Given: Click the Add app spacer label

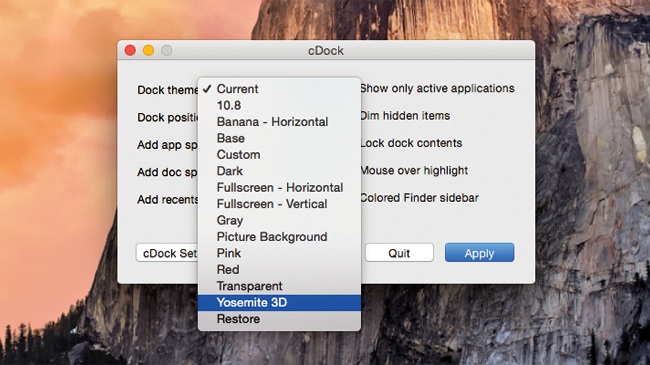Looking at the screenshot, I should tap(168, 145).
